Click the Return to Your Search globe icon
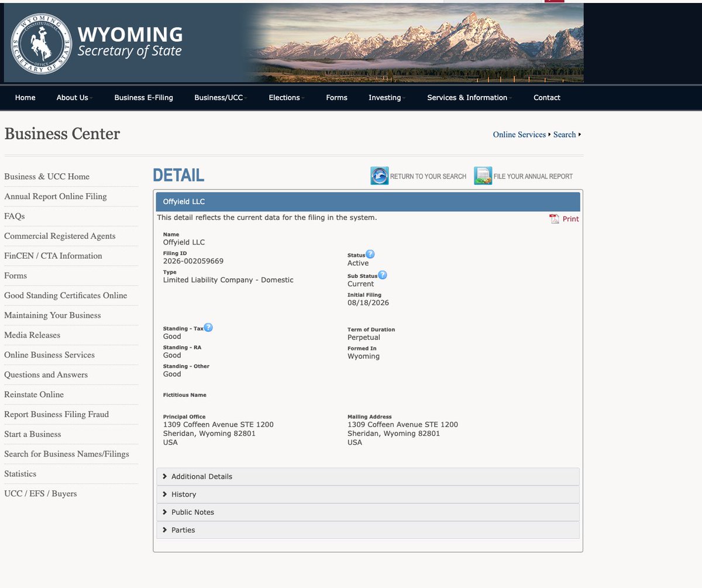This screenshot has height=588, width=702. (379, 176)
